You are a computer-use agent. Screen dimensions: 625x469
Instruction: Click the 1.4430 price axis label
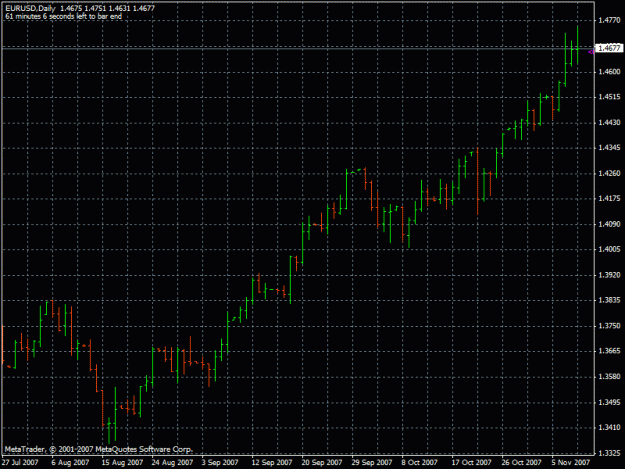pos(610,122)
